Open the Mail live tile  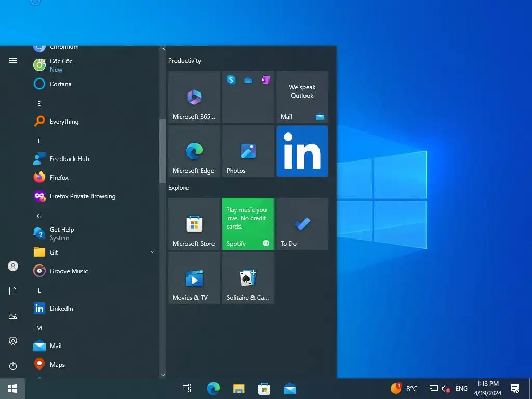pos(302,97)
